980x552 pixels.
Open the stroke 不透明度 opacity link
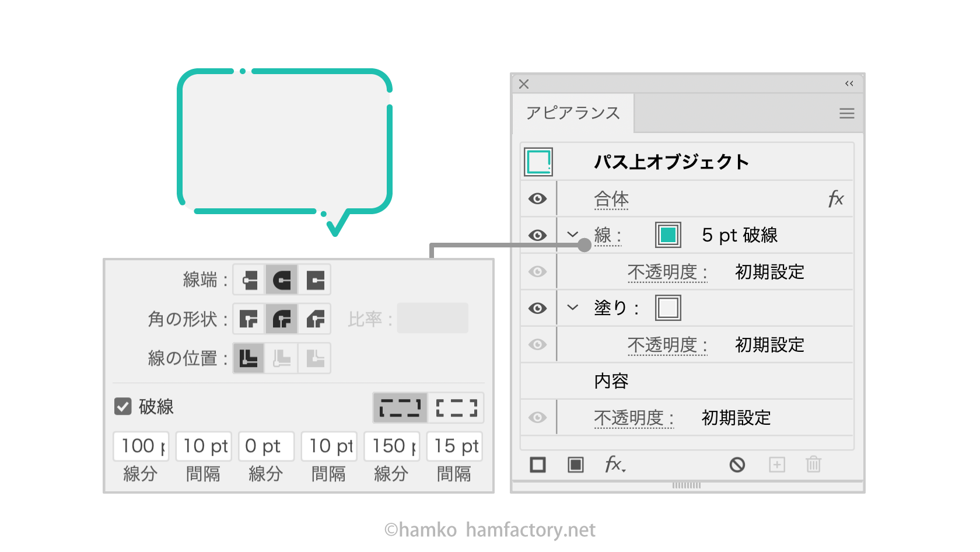click(667, 272)
